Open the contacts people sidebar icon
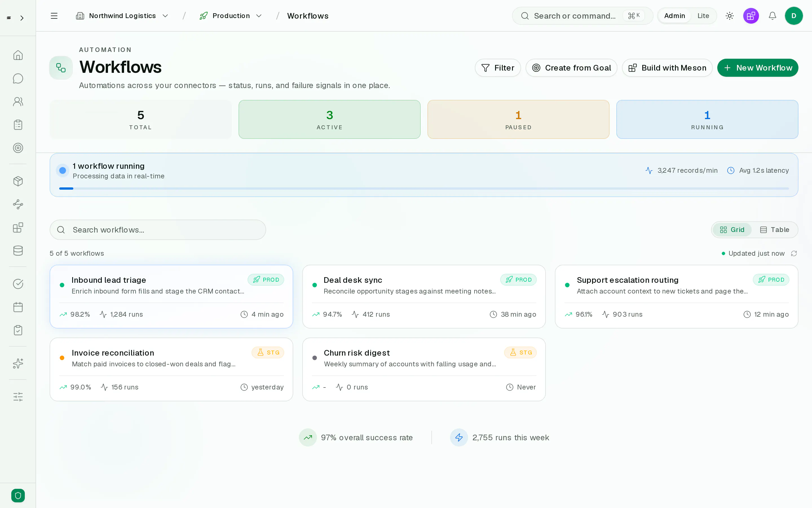Viewport: 812px width, 508px height. 18,102
